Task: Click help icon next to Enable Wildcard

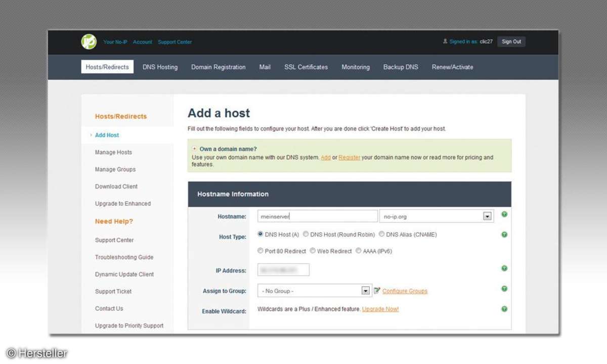Action: click(x=504, y=309)
